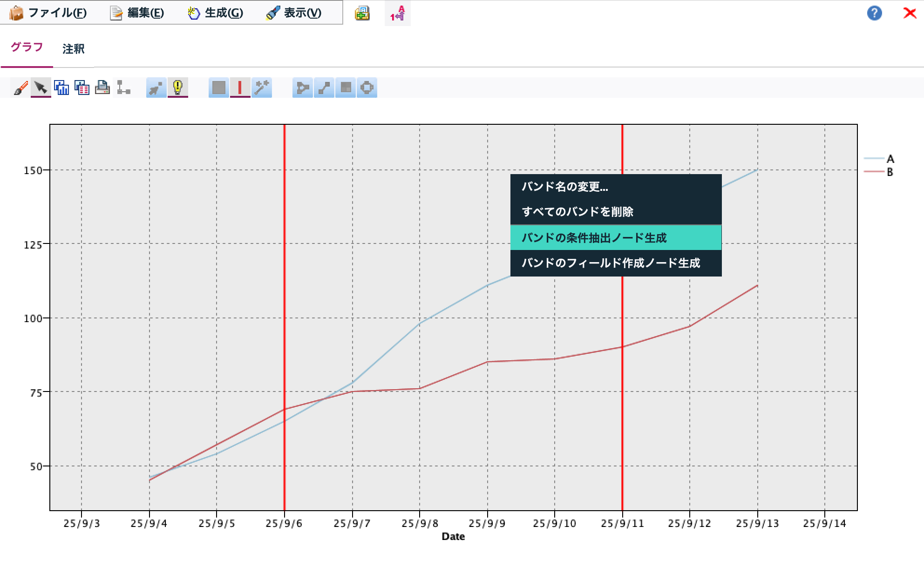Click the add graph to project icon
The width and height of the screenshot is (924, 567).
coord(362,13)
